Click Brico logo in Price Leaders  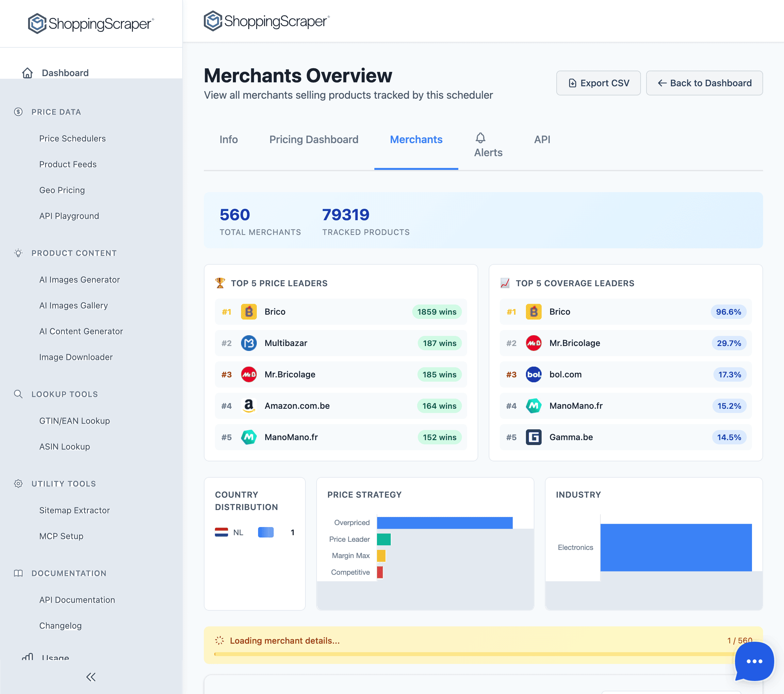point(249,312)
